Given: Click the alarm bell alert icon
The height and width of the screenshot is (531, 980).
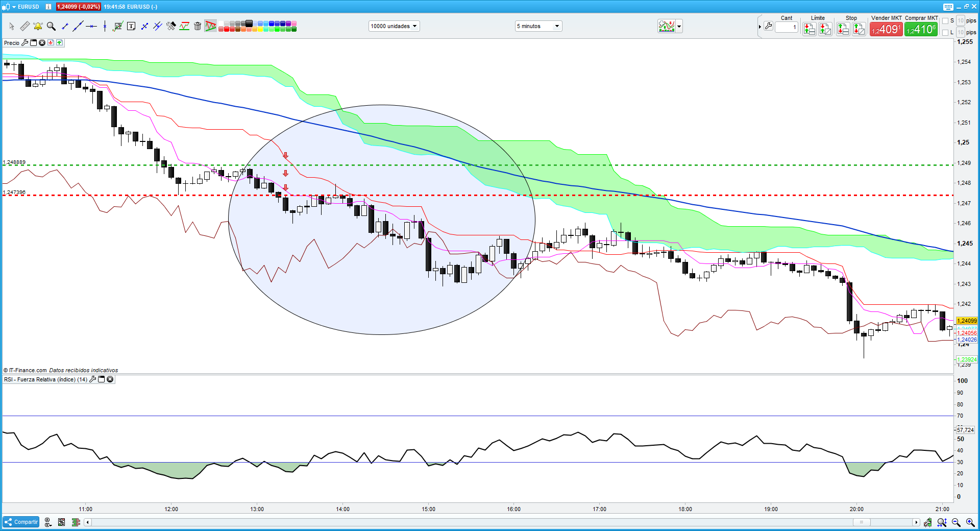Looking at the screenshot, I should point(38,26).
